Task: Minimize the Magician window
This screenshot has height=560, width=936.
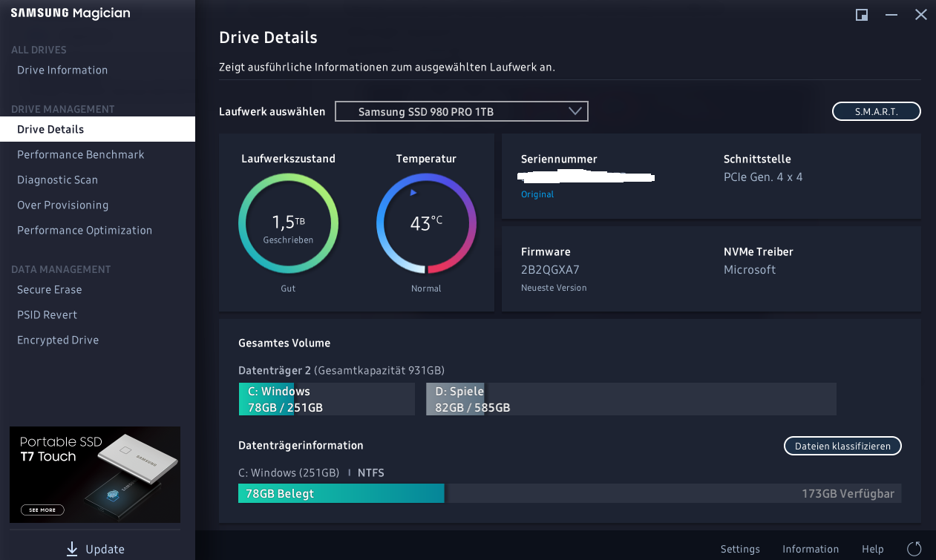Action: [x=891, y=15]
